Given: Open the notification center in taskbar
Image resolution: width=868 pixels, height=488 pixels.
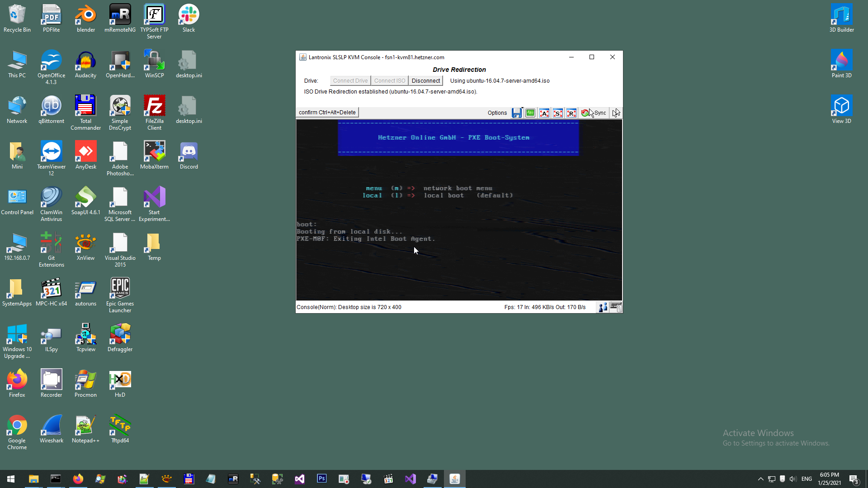Looking at the screenshot, I should (854, 479).
